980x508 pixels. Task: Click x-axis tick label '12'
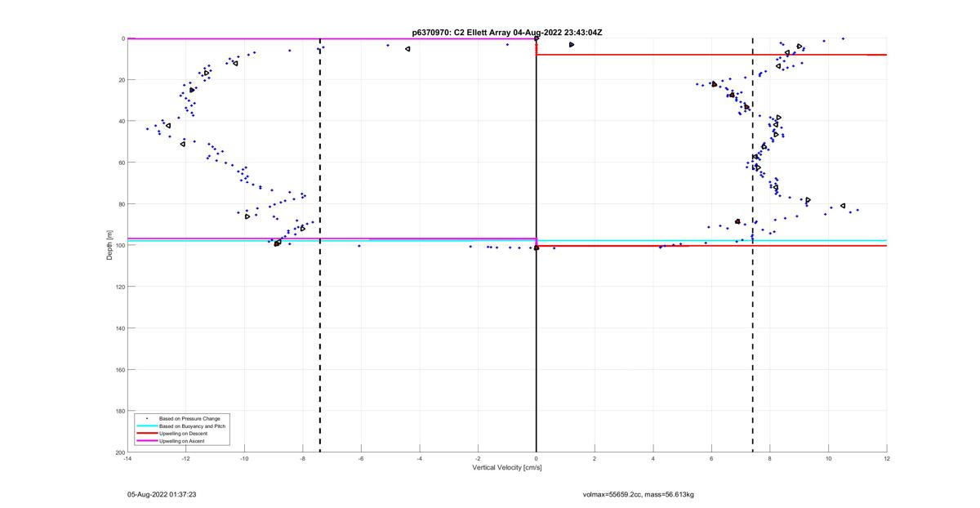(887, 459)
